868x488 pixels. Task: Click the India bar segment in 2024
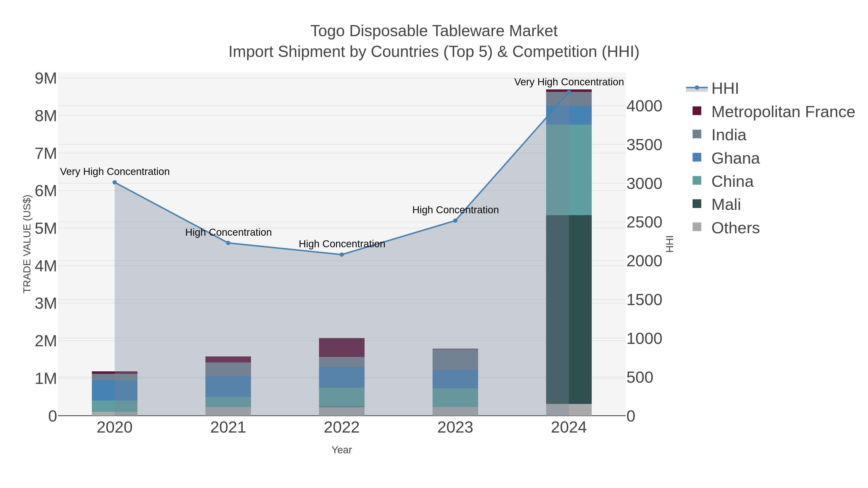pyautogui.click(x=569, y=99)
